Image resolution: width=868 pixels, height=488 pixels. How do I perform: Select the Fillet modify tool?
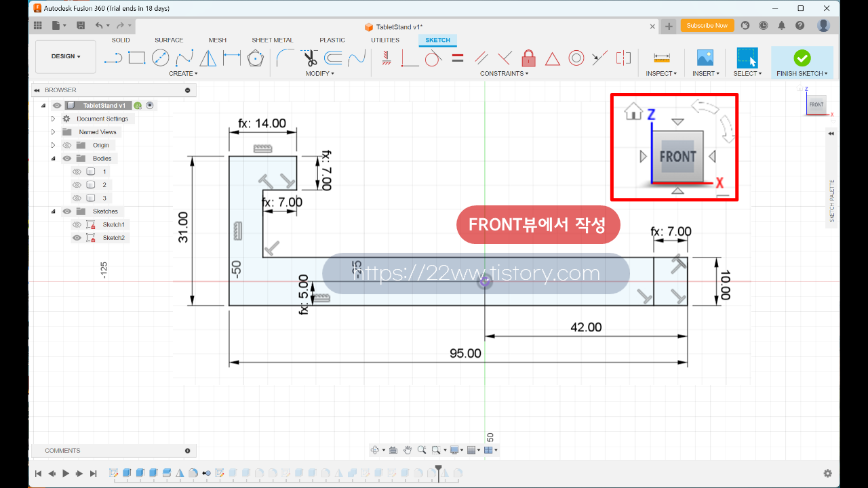(x=285, y=58)
